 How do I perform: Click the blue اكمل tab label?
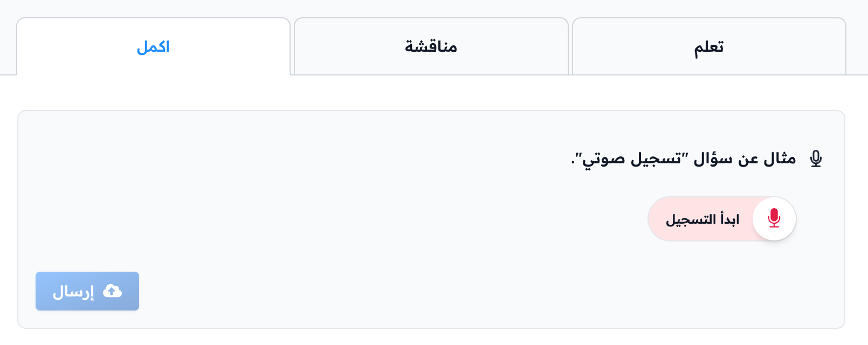(153, 47)
